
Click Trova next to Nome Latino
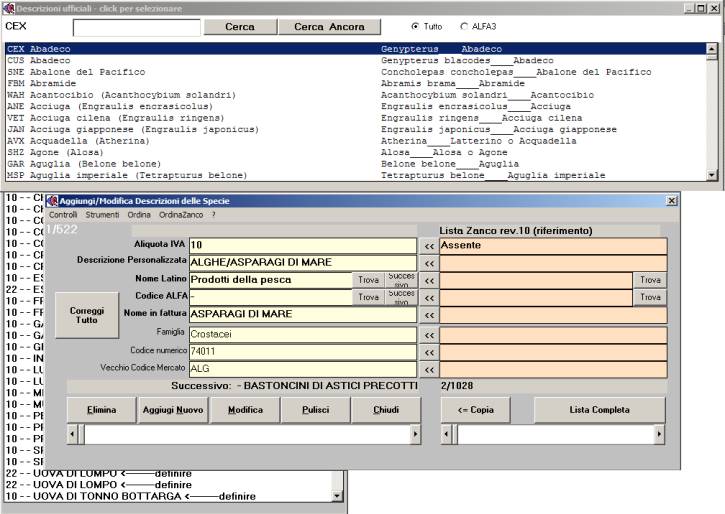pyautogui.click(x=368, y=280)
